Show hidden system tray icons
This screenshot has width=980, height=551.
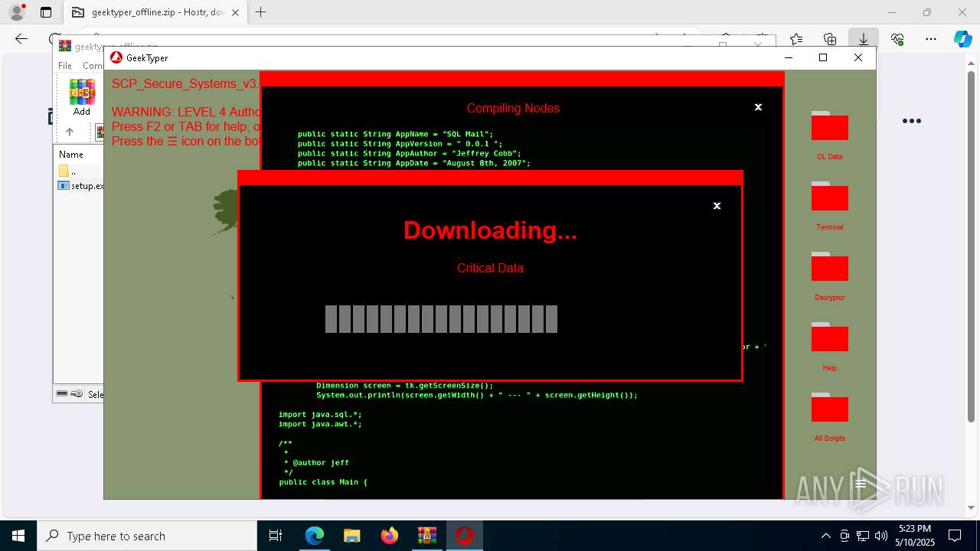[x=825, y=536]
